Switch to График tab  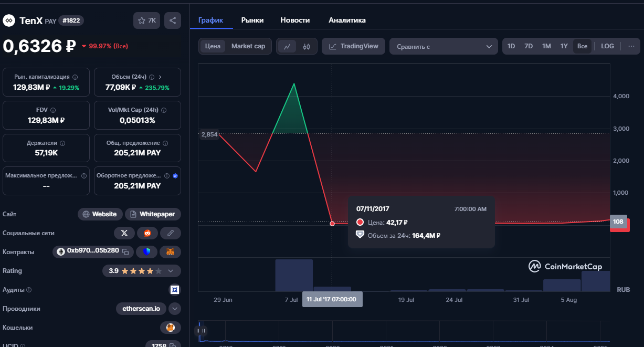tap(211, 20)
